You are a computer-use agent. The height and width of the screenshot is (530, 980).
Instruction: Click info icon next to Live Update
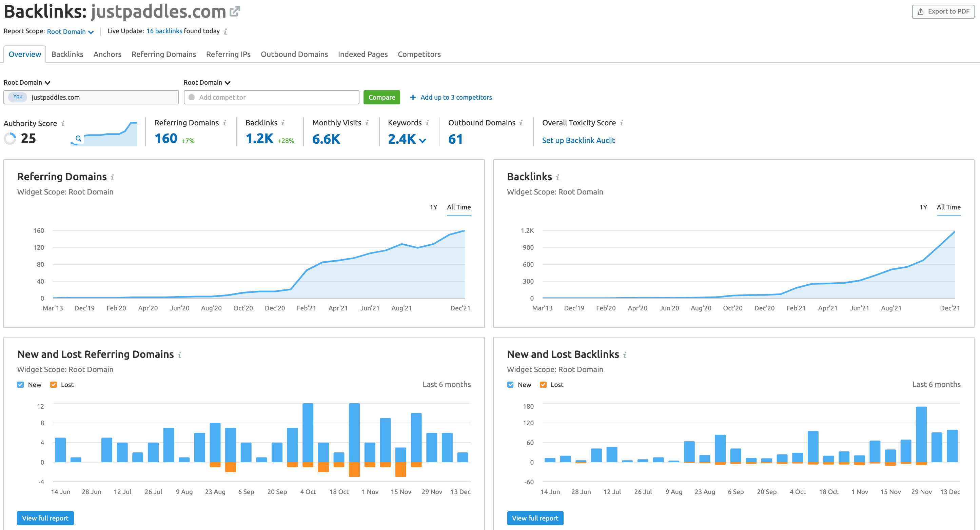point(225,32)
